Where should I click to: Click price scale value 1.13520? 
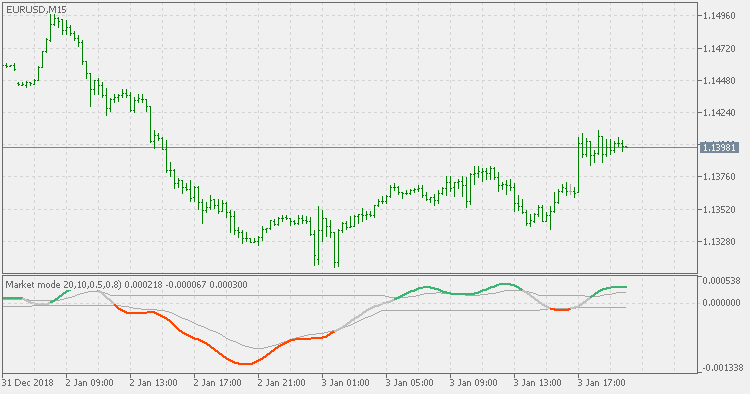tap(719, 209)
